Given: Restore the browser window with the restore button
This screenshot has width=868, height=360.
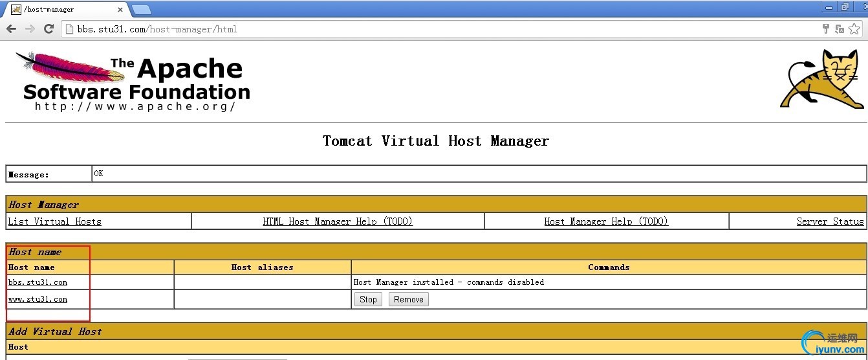Looking at the screenshot, I should pyautogui.click(x=845, y=6).
